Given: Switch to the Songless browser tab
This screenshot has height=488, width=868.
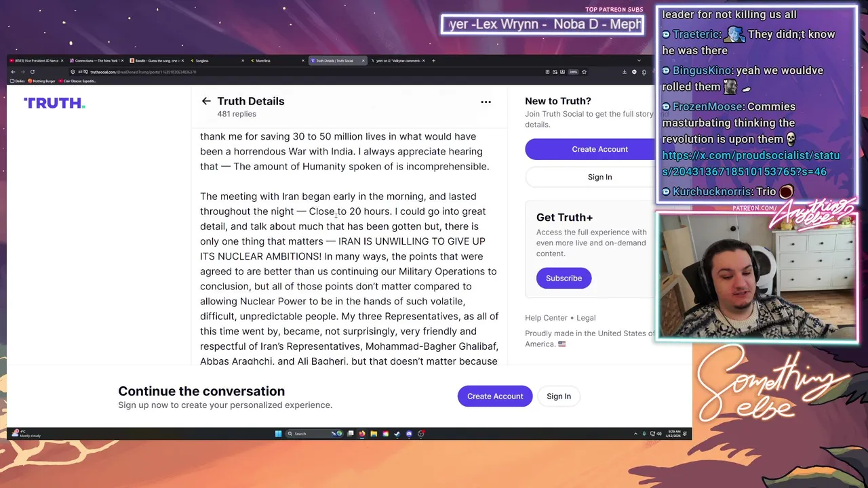Looking at the screenshot, I should coord(217,60).
